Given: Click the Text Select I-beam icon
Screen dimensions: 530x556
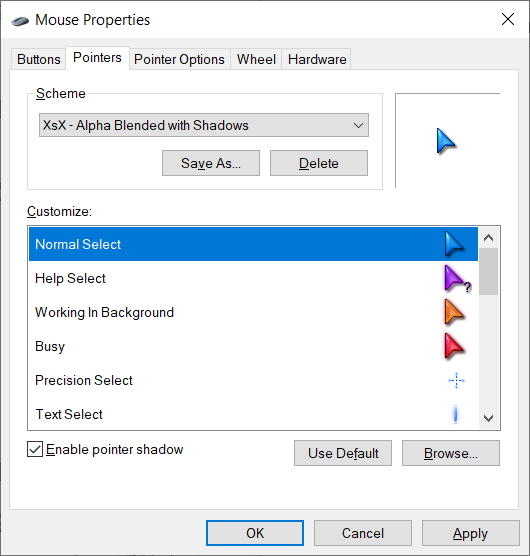Looking at the screenshot, I should [x=456, y=414].
